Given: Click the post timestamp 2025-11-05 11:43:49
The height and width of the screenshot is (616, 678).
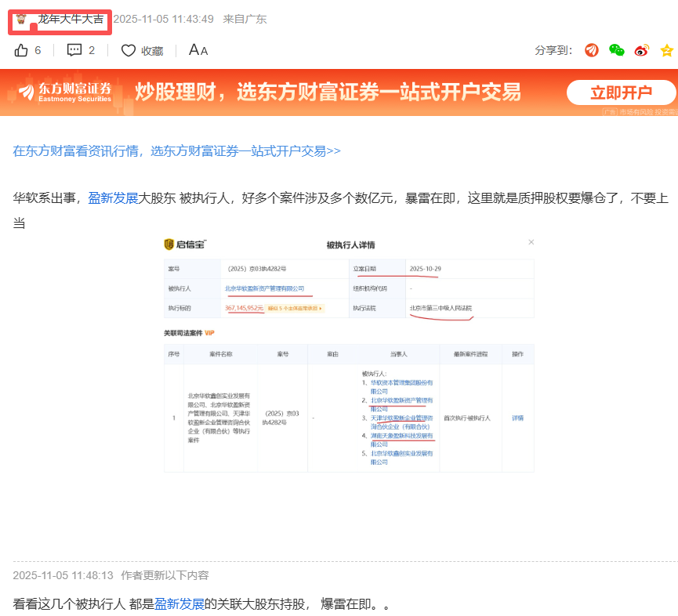Looking at the screenshot, I should (x=164, y=19).
